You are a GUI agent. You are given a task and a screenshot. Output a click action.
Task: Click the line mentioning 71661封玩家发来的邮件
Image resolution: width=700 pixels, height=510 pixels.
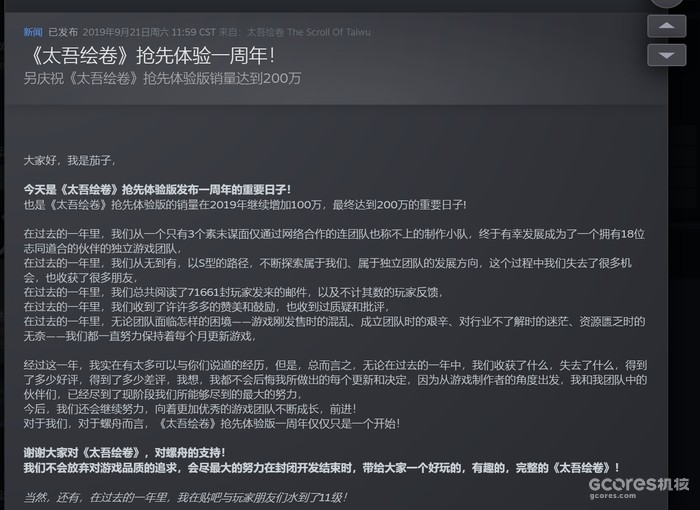[233, 293]
